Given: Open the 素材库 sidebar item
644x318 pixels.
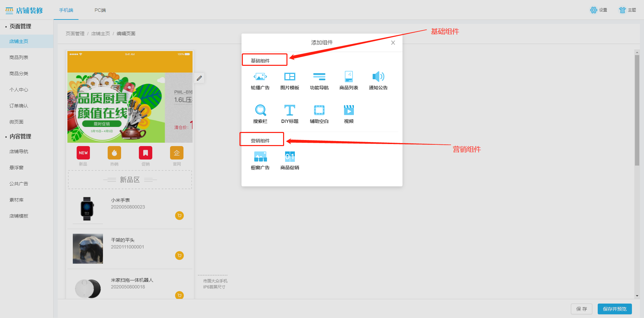Looking at the screenshot, I should [x=16, y=200].
